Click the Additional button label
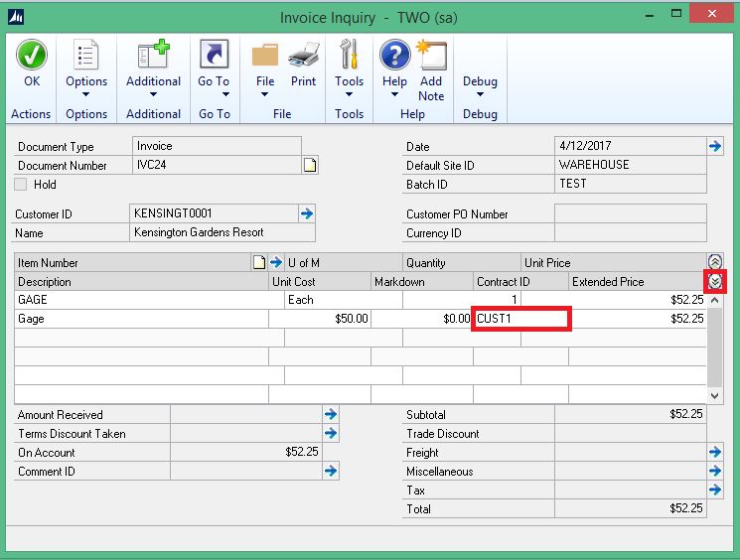740x560 pixels. (x=153, y=81)
